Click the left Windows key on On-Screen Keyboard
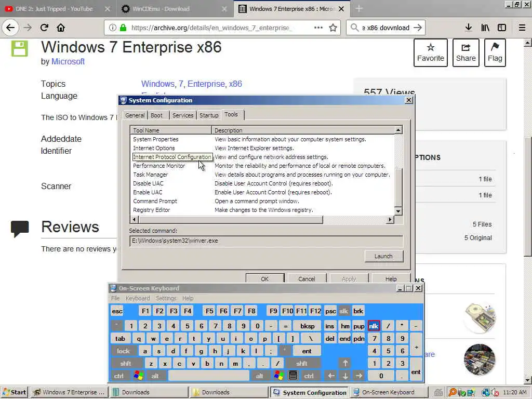Viewport: 532px width, 399px height. pos(138,376)
